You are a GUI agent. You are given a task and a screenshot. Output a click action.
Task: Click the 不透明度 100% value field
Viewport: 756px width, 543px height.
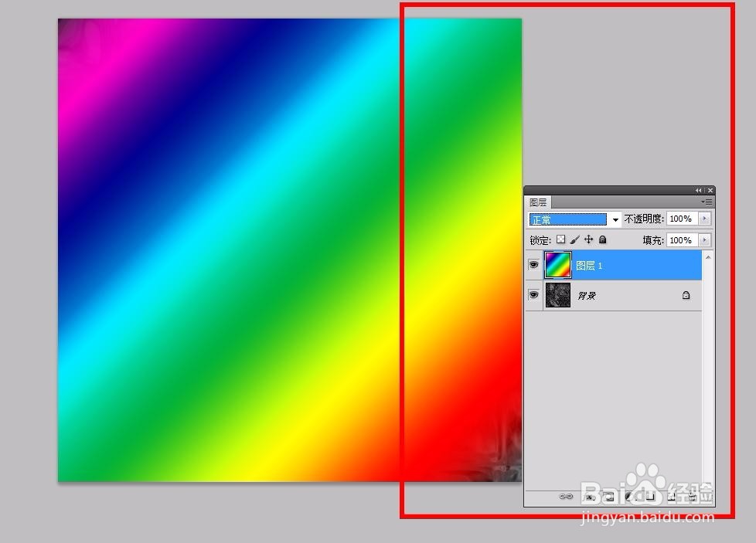(683, 219)
